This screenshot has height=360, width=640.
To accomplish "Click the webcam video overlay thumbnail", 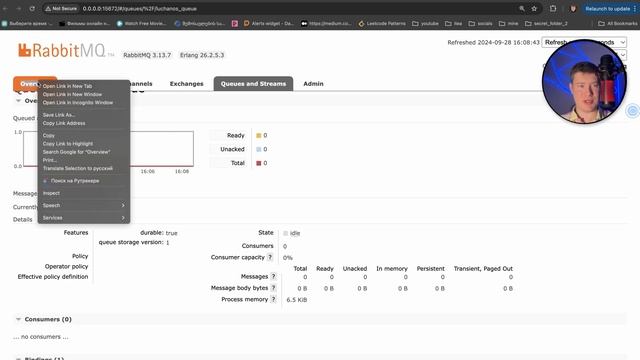I will 584,81.
